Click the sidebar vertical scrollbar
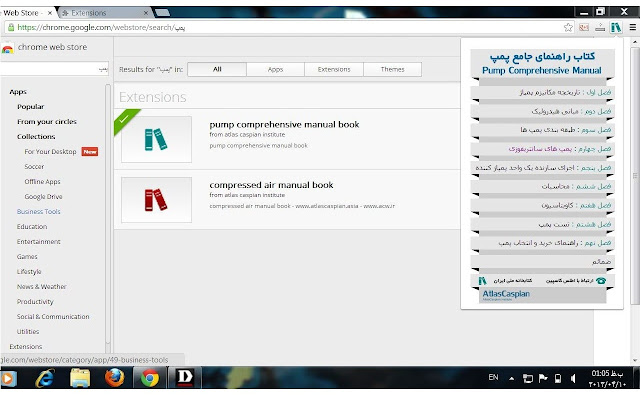 [x=108, y=214]
